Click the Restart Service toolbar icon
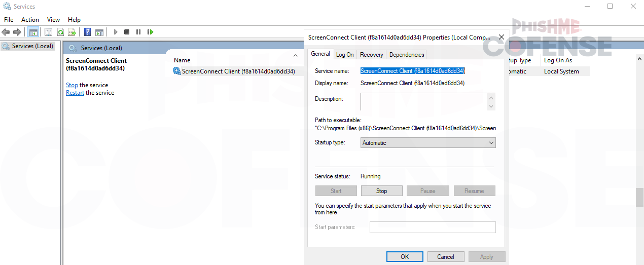The image size is (644, 265). [x=150, y=32]
